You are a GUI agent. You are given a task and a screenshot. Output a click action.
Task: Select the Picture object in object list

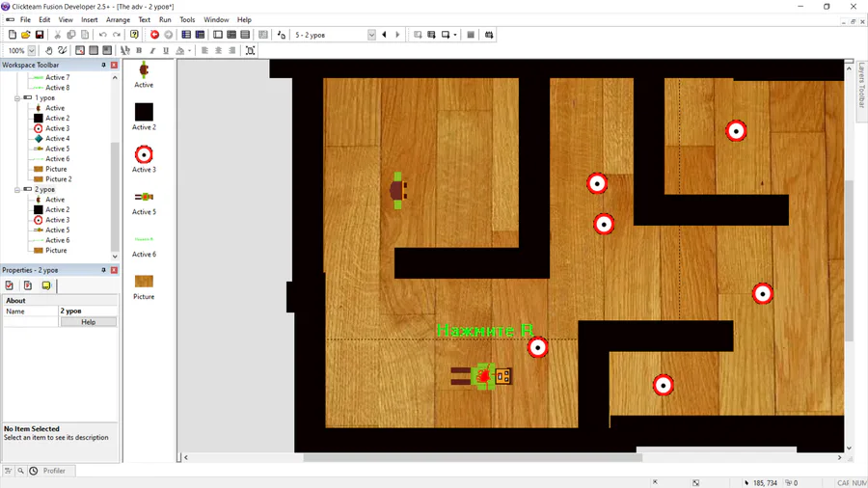[144, 281]
